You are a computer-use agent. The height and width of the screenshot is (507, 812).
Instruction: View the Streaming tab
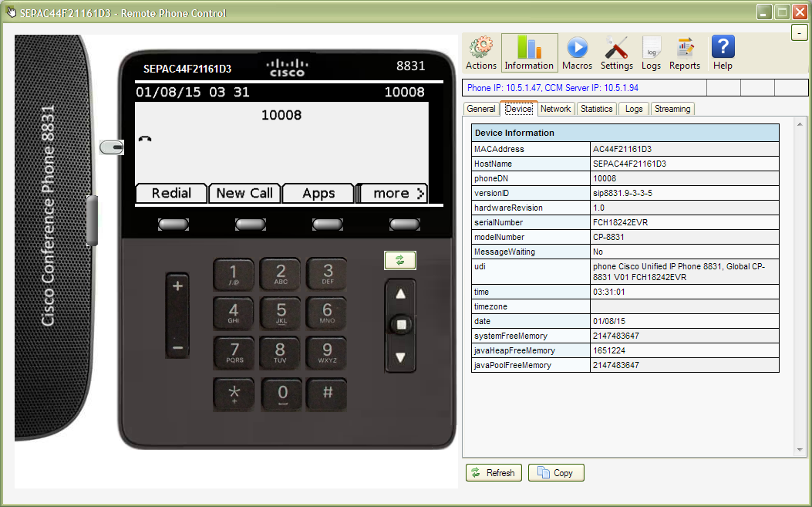(672, 109)
